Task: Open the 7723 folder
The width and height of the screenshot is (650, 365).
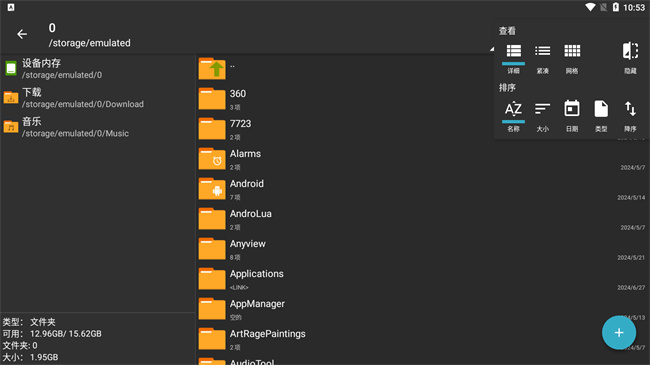Action: pos(423,129)
